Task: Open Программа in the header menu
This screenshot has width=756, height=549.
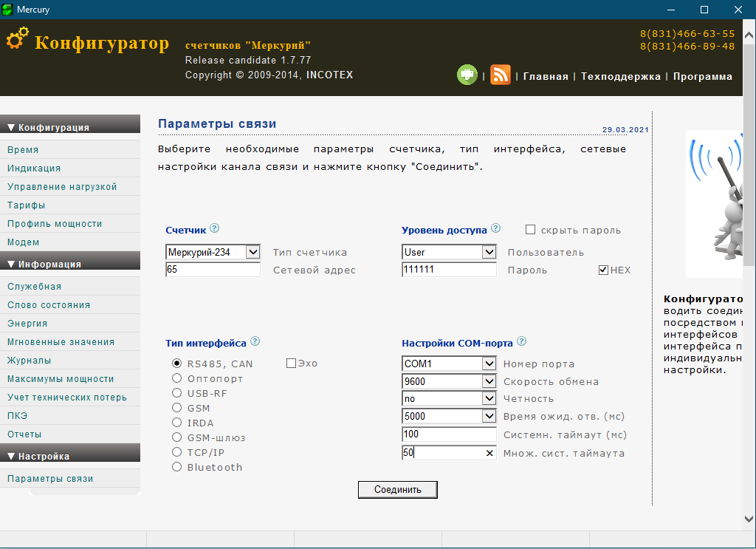Action: click(x=703, y=76)
